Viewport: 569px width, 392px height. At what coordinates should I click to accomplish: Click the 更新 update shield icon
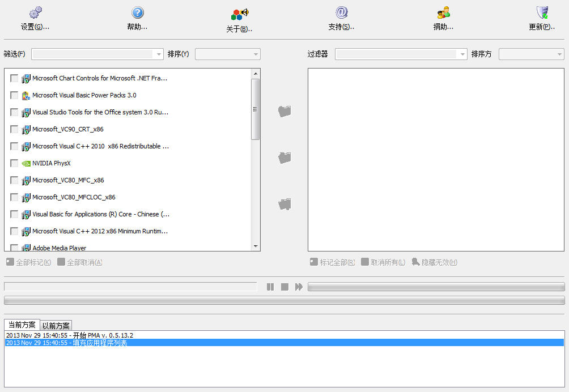(542, 13)
